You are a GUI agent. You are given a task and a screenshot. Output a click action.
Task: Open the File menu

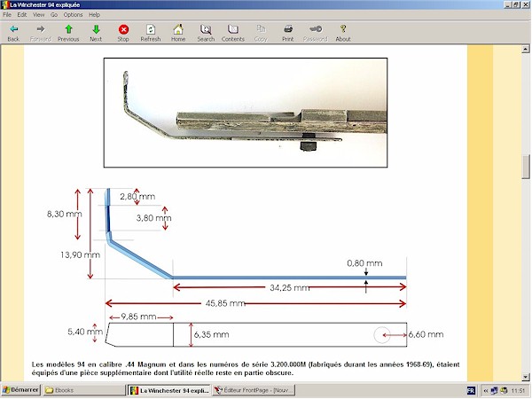pos(8,15)
